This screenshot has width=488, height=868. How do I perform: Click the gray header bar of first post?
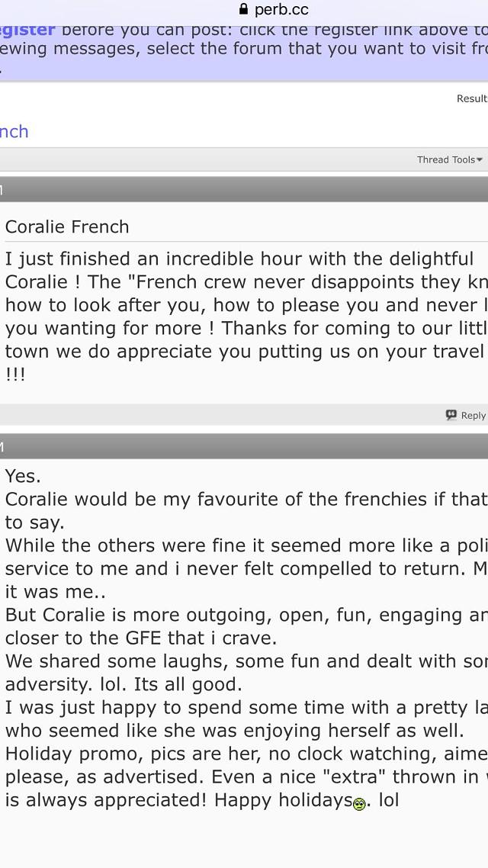pyautogui.click(x=244, y=189)
